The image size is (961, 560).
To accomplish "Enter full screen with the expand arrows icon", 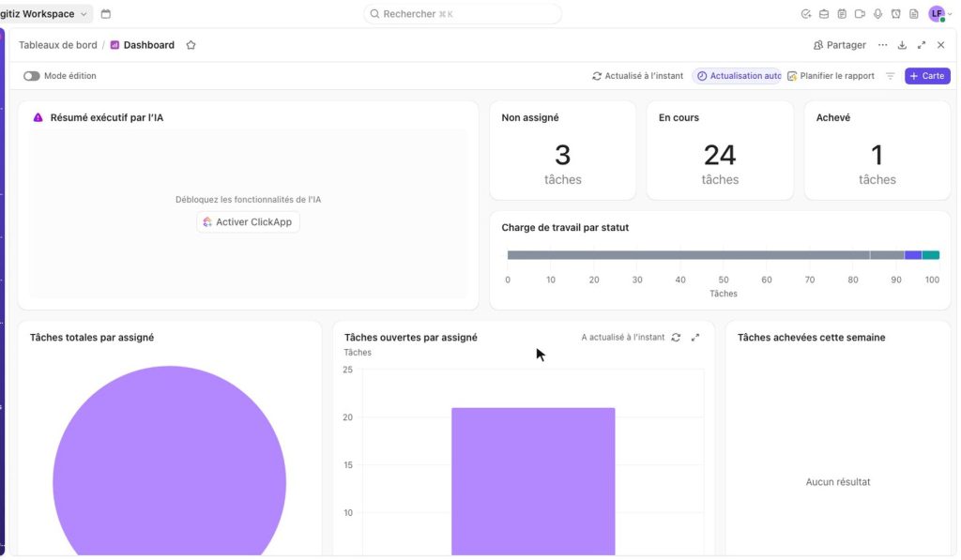I will (x=922, y=45).
